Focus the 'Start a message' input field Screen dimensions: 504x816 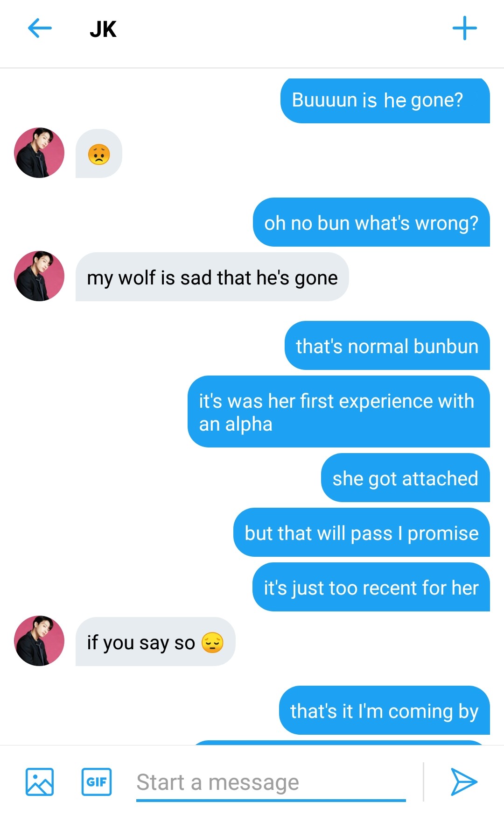click(271, 782)
